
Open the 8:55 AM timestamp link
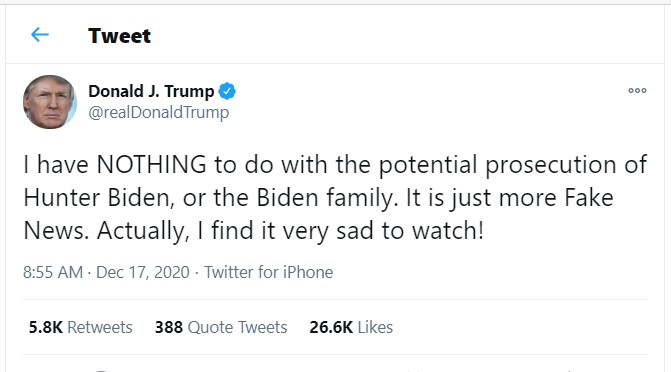coord(53,272)
